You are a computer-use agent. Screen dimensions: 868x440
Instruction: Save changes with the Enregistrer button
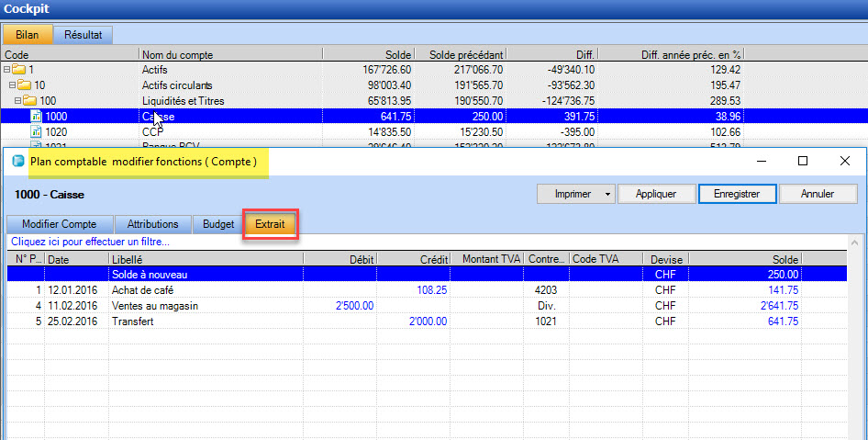click(x=739, y=194)
